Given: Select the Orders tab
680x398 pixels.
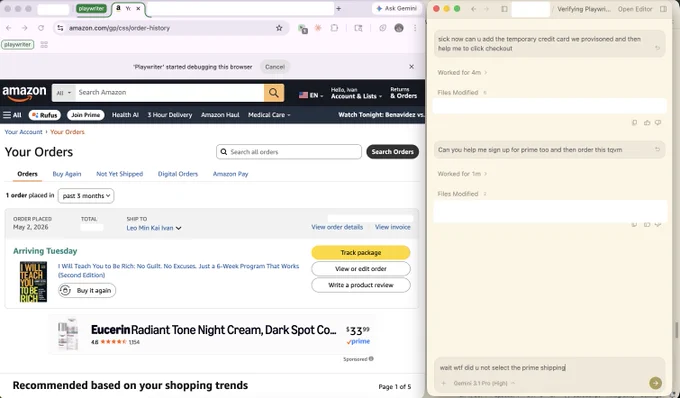Looking at the screenshot, I should (x=27, y=174).
